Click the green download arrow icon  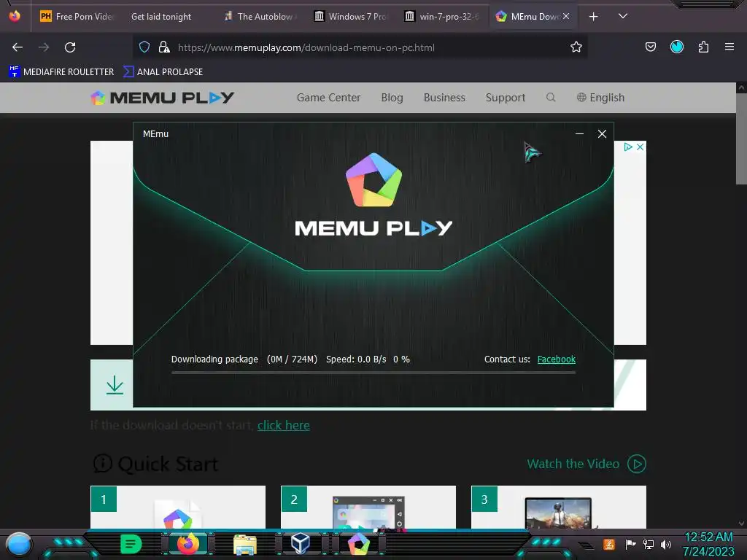[115, 385]
